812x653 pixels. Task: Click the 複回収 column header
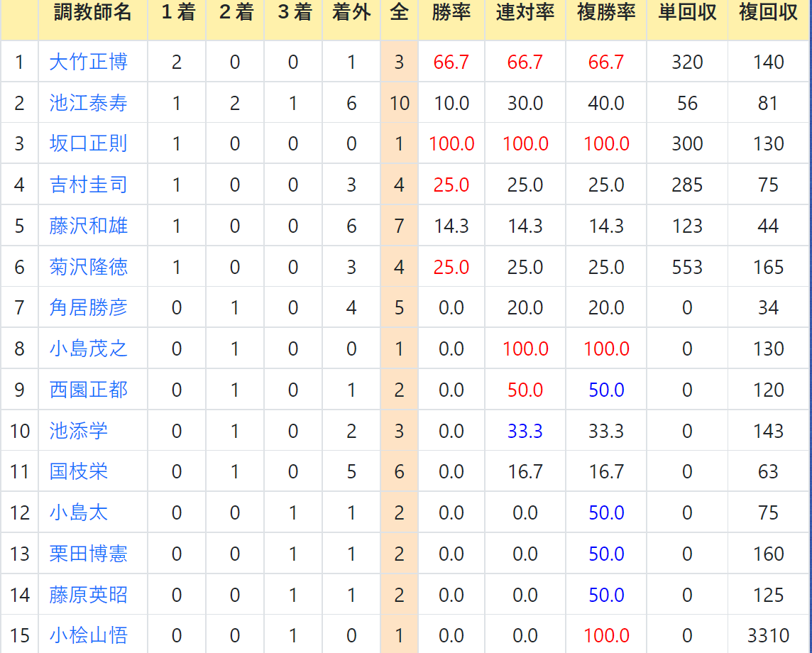[768, 13]
